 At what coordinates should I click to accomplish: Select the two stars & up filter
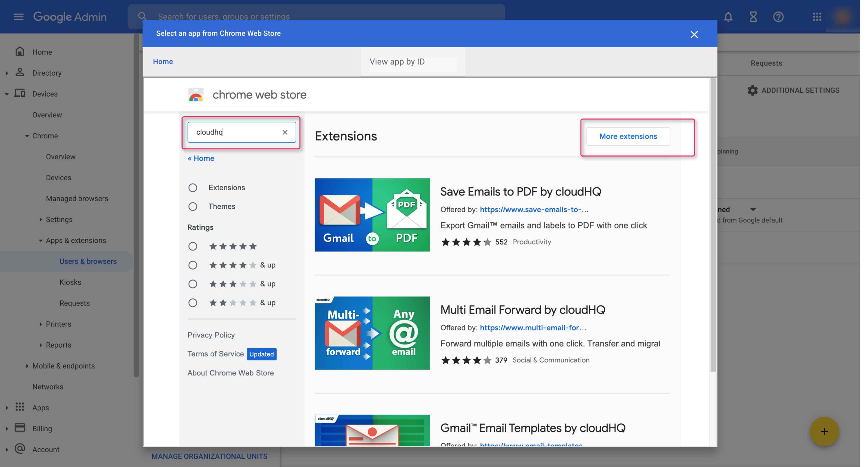193,303
